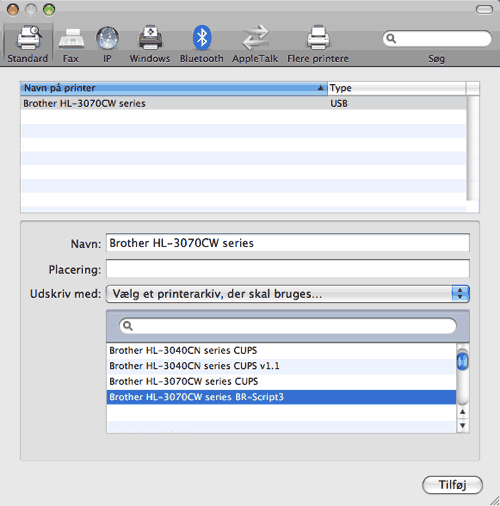The width and height of the screenshot is (500, 506).
Task: Choose Brother HL-3040CN series CUPS v1.1
Action: tap(281, 366)
